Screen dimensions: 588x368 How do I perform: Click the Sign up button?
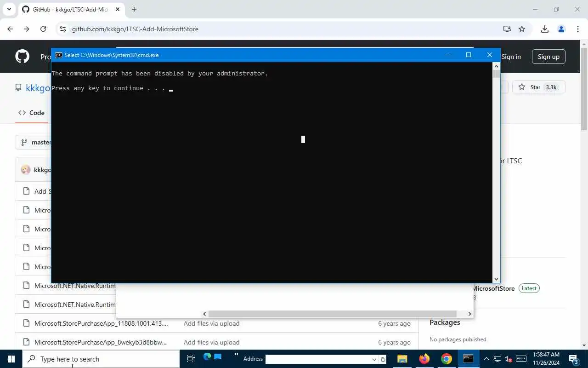point(548,57)
